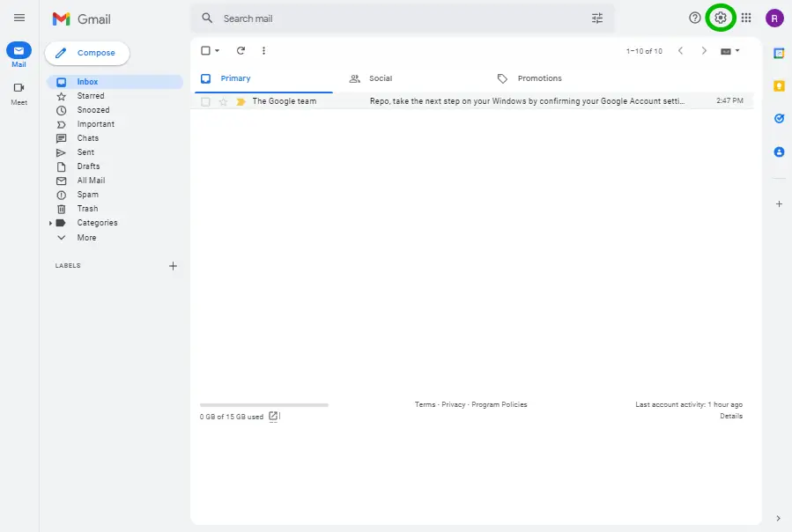Open the select dropdown arrow
This screenshot has width=792, height=532.
(x=218, y=50)
